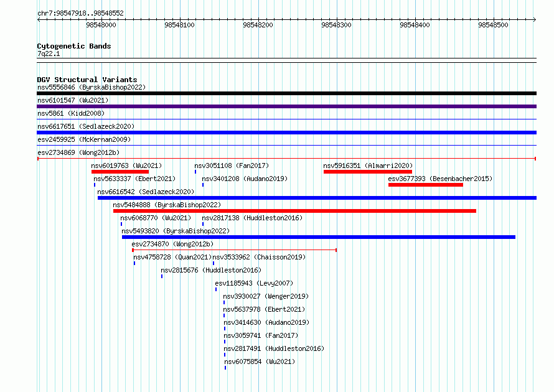Image resolution: width=554 pixels, height=392 pixels.
Task: Open the nsv5861 (Kidd2008) variant label
Action: point(71,113)
